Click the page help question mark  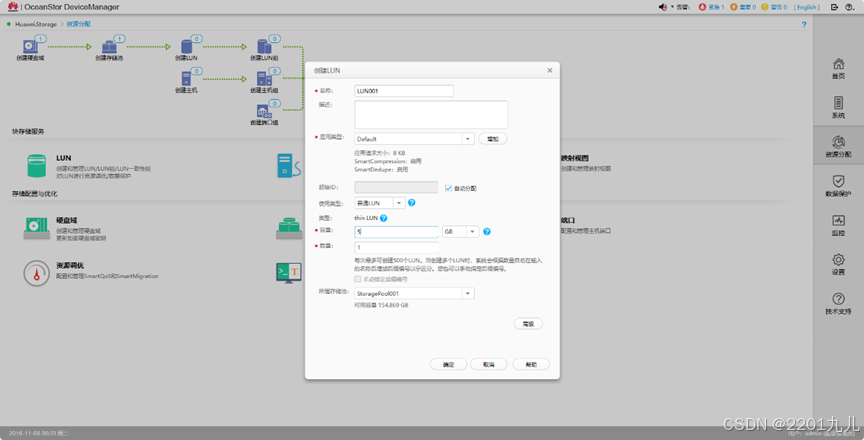point(804,24)
